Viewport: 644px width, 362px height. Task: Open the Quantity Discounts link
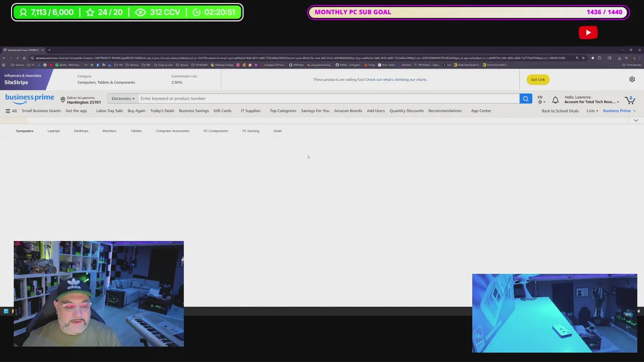coord(407,111)
